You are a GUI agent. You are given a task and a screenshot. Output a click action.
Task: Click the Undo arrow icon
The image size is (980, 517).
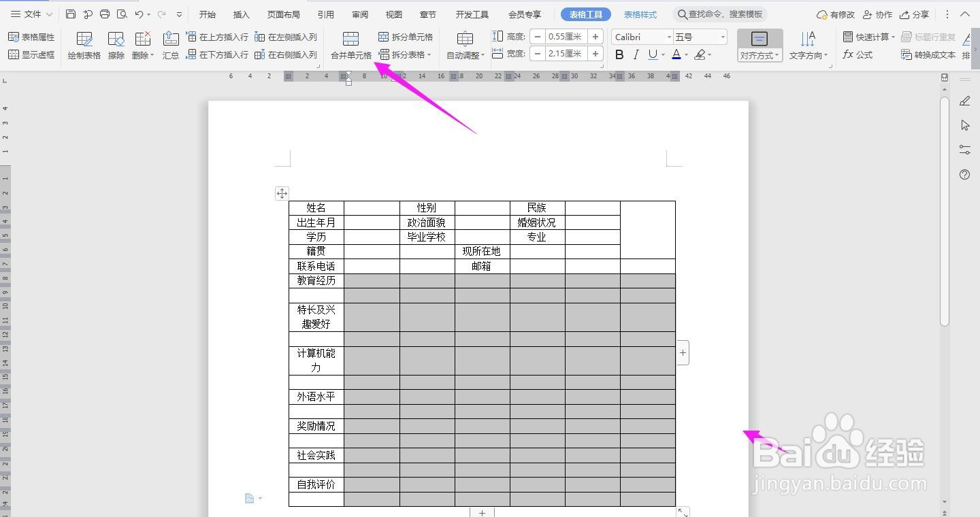[x=139, y=14]
